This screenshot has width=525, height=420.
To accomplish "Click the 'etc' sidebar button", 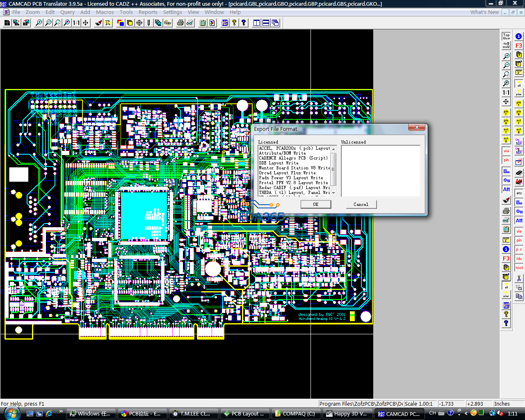I will tap(519, 193).
